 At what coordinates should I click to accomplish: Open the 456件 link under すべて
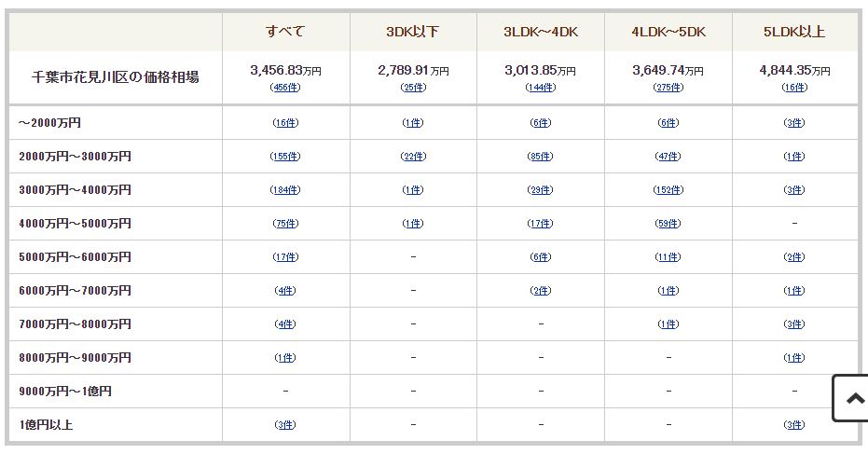[x=285, y=88]
